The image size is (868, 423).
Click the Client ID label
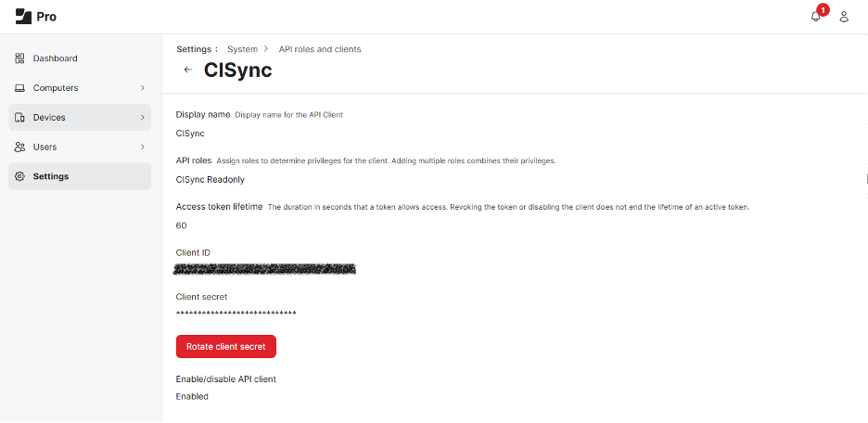pos(193,252)
